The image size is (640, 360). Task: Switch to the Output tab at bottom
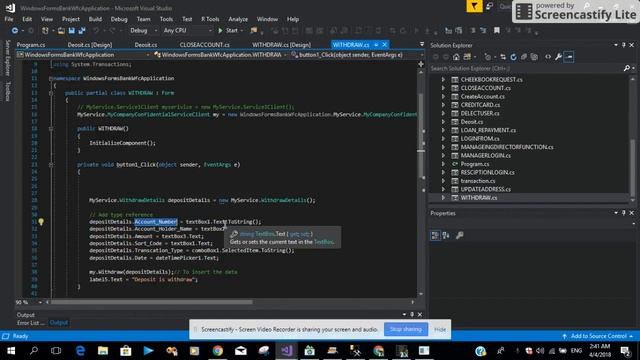(59, 323)
